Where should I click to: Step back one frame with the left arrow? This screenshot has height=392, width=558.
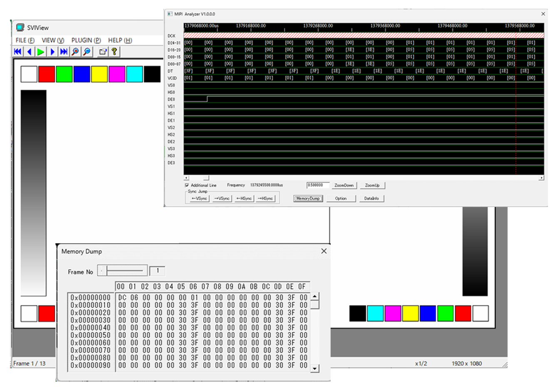coord(29,52)
